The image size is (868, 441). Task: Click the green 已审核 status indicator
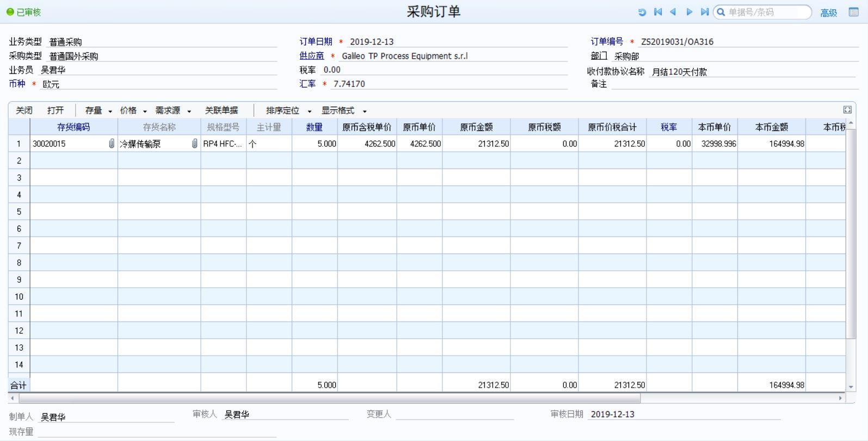coord(23,12)
